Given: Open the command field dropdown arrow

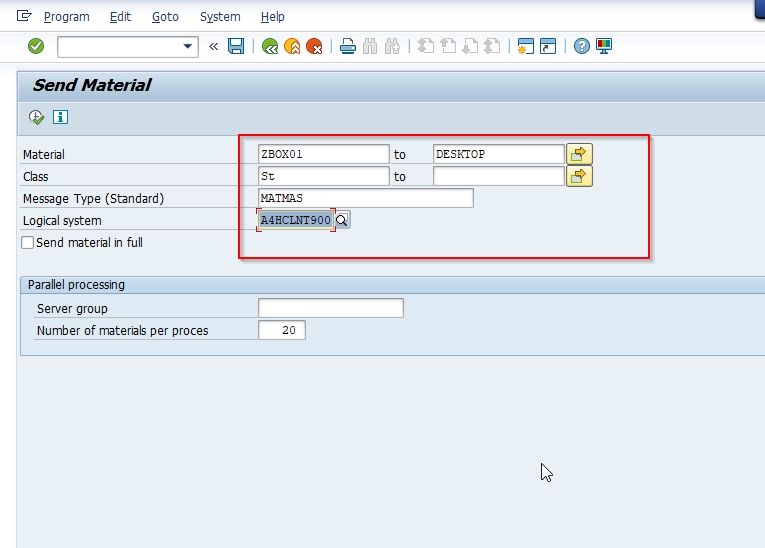Looking at the screenshot, I should [x=187, y=47].
